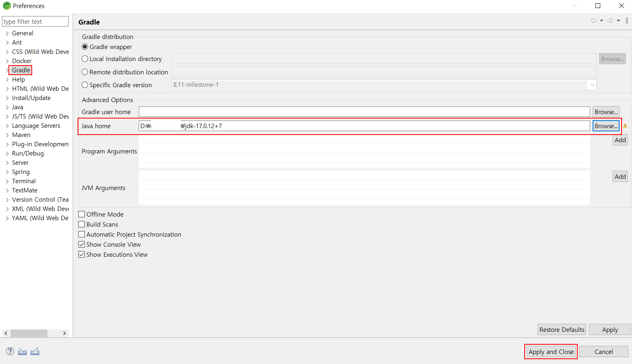
Task: Select Install/Update preferences category
Action: pyautogui.click(x=31, y=98)
